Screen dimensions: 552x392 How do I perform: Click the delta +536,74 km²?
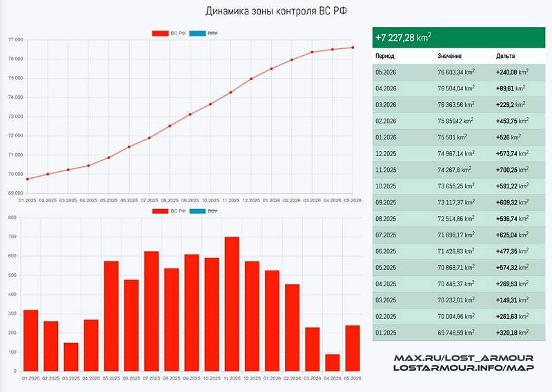[x=512, y=219]
